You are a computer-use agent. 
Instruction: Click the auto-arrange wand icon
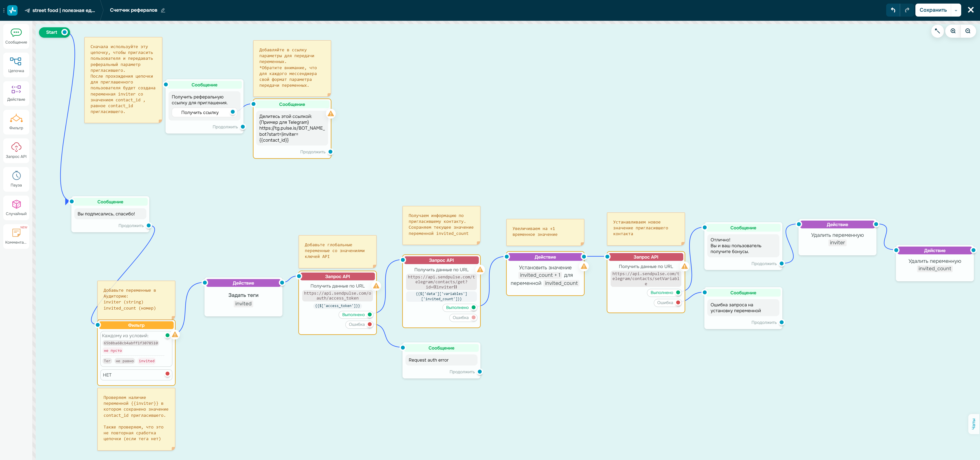(x=937, y=31)
